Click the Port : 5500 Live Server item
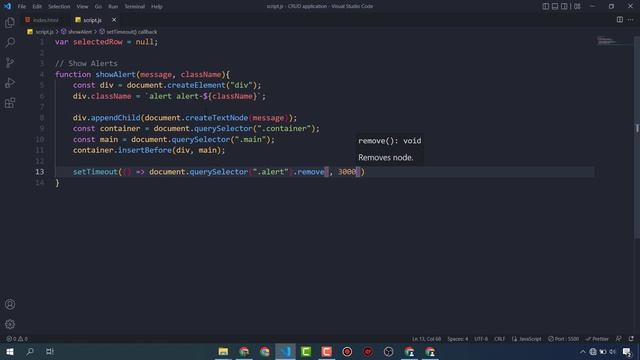Image resolution: width=640 pixels, height=360 pixels. [x=564, y=339]
